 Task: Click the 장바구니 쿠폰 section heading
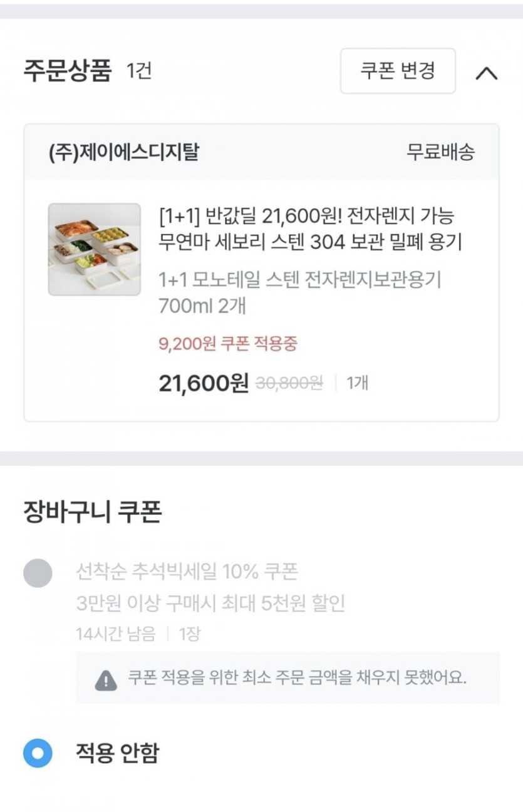(93, 512)
